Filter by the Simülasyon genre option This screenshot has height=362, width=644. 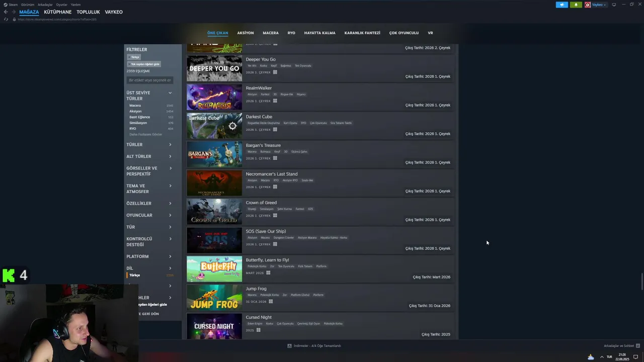(138, 123)
